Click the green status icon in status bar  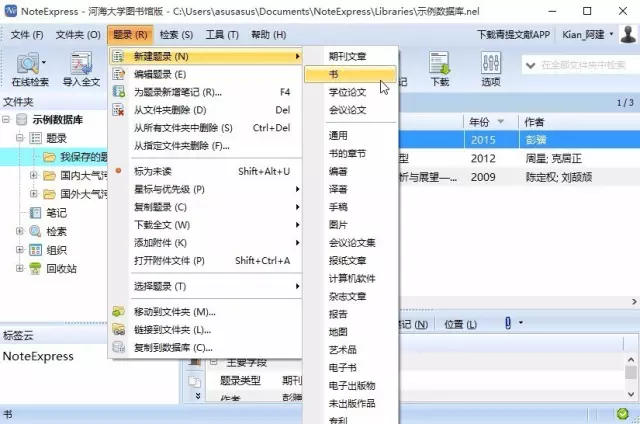[622, 414]
